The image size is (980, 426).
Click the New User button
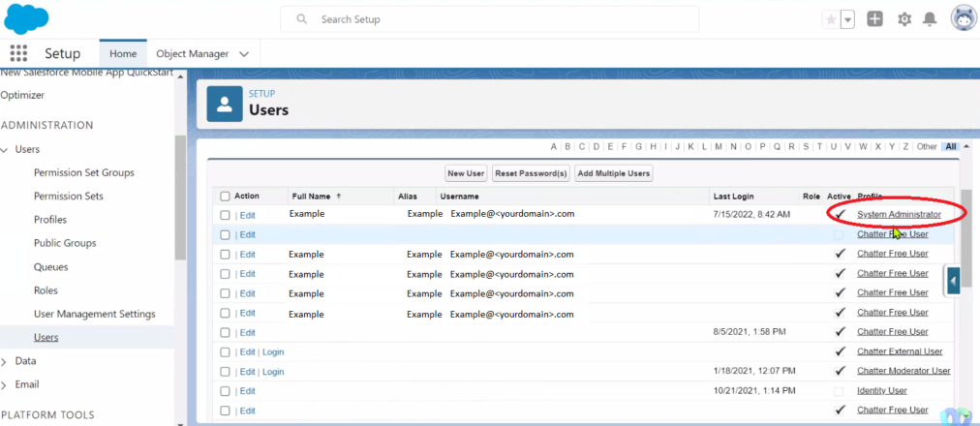pos(465,173)
